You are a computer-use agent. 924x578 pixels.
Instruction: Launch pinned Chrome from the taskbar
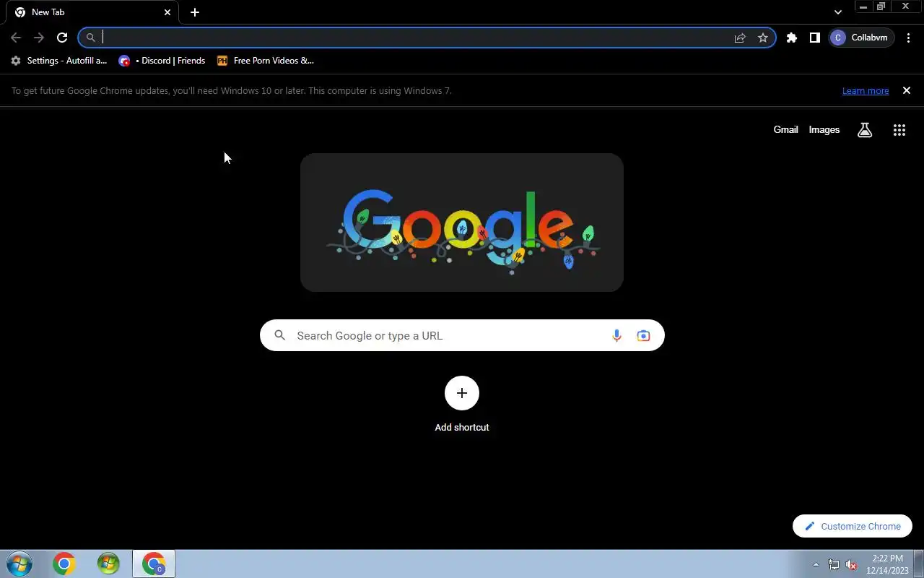pos(64,564)
